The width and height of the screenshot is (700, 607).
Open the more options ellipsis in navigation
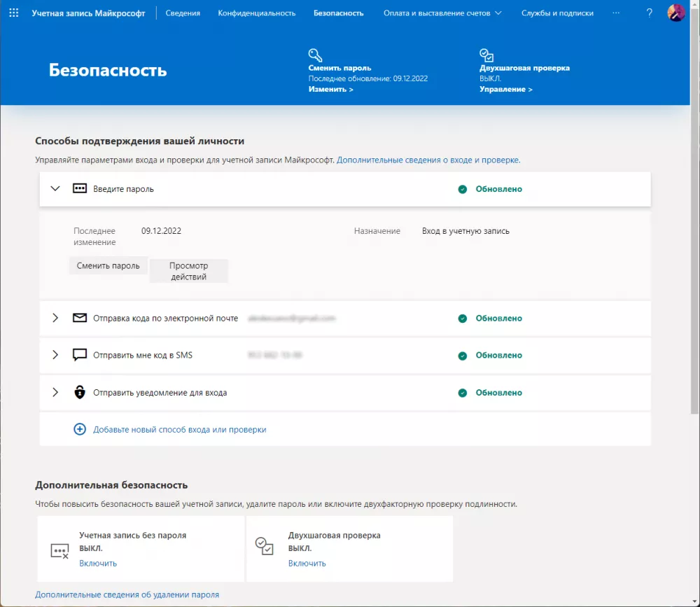615,13
